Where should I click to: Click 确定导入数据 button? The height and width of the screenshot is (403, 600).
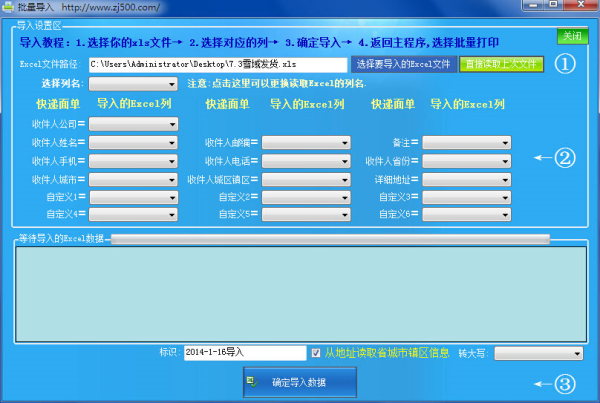[300, 382]
